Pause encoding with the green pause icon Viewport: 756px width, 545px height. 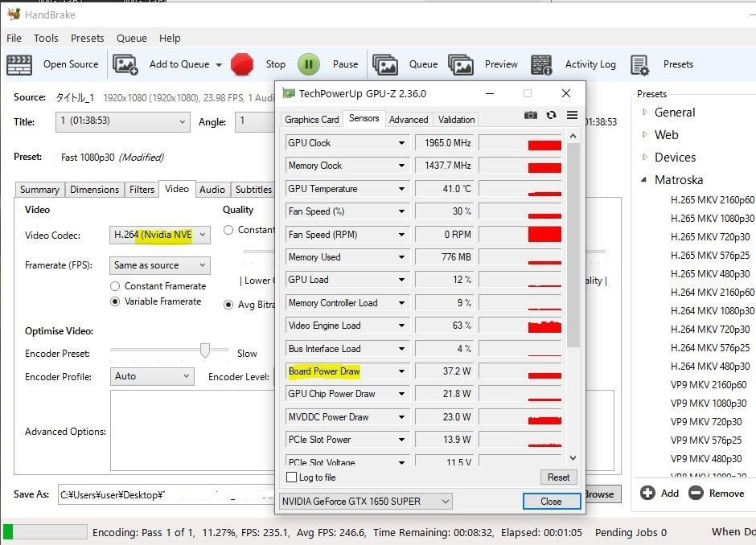tap(309, 64)
